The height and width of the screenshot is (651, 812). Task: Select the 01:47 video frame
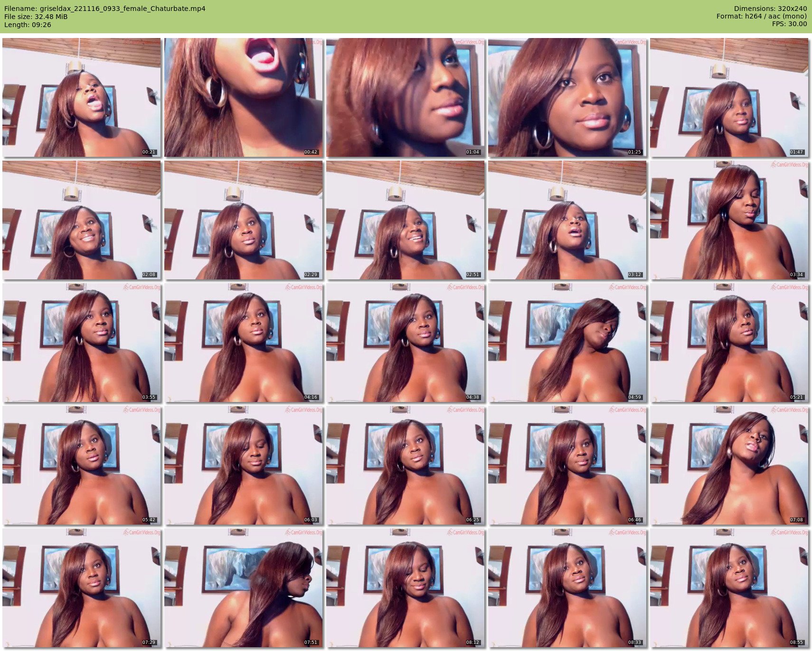point(729,97)
